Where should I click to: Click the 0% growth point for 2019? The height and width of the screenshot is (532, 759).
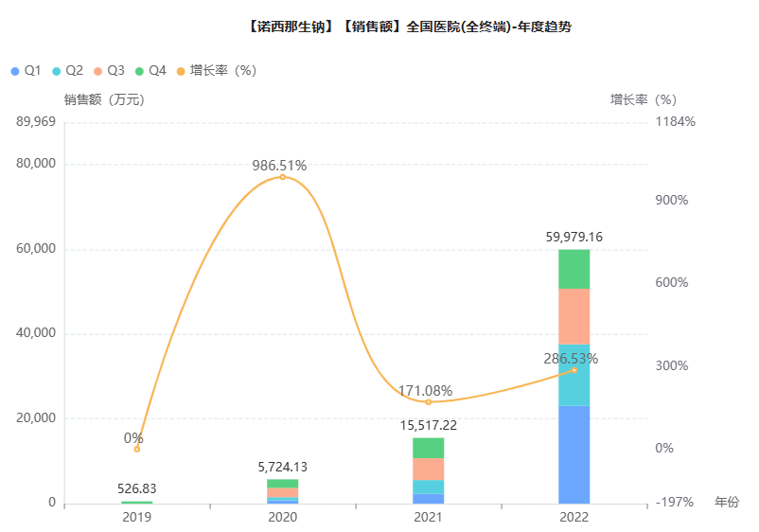click(136, 449)
